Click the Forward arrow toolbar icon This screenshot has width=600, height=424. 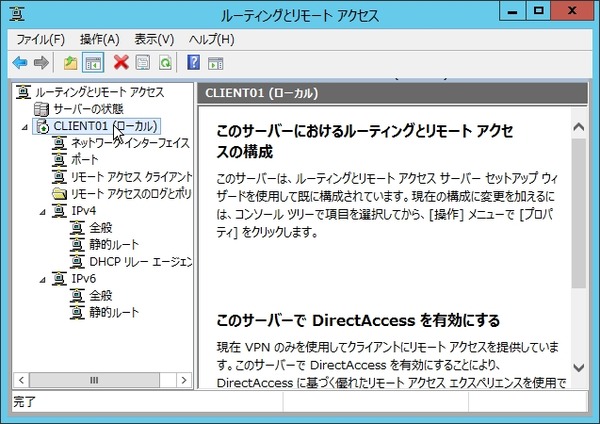pos(41,62)
